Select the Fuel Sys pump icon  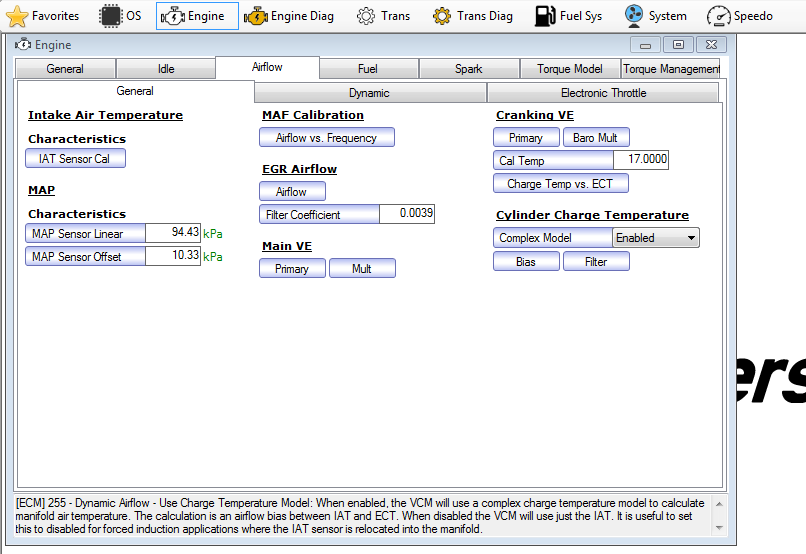pyautogui.click(x=545, y=16)
